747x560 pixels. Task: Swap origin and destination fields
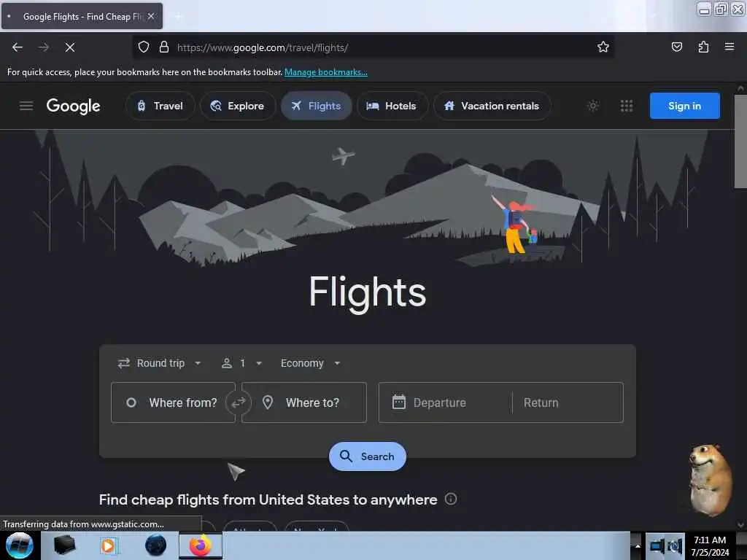point(239,402)
